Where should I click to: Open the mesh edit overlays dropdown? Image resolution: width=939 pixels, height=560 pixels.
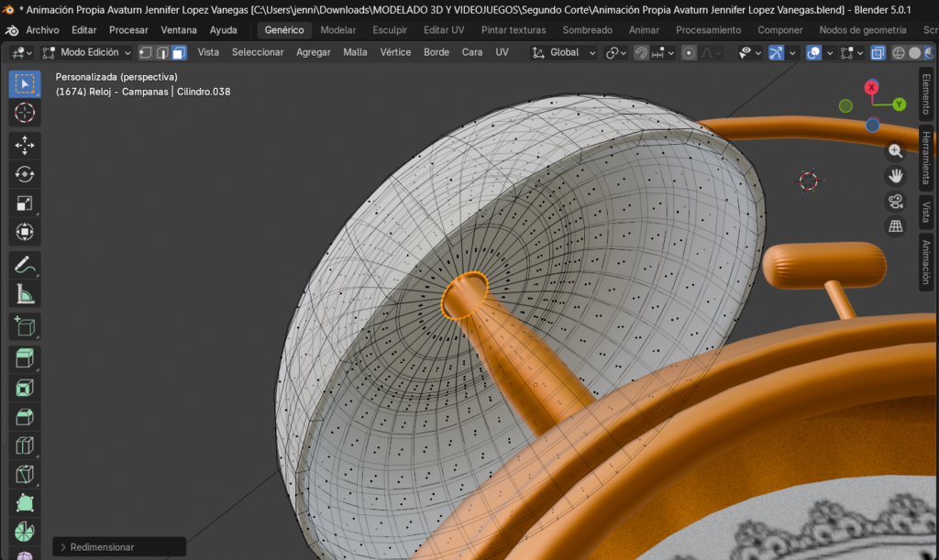(852, 52)
